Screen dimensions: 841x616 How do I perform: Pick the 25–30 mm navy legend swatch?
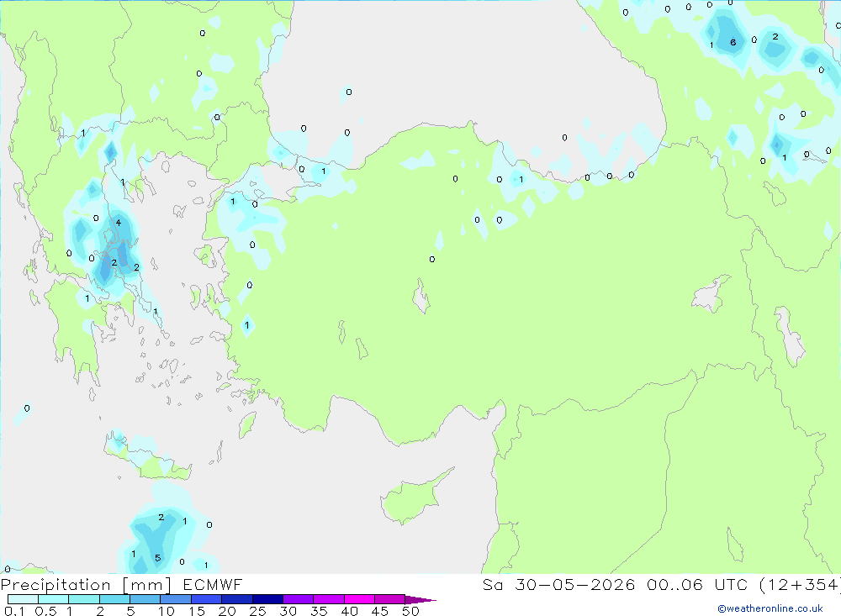click(x=267, y=599)
